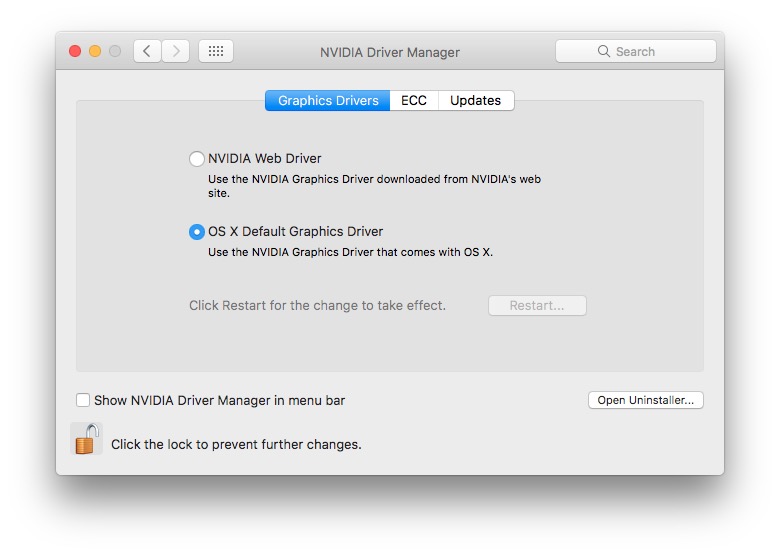Screen dimensions: 780x555
Task: Show all preferences grid icon
Action: point(216,51)
